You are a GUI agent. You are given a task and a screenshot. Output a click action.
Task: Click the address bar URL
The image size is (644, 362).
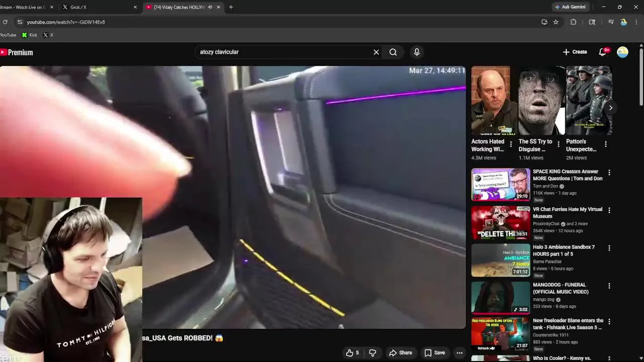click(x=66, y=22)
